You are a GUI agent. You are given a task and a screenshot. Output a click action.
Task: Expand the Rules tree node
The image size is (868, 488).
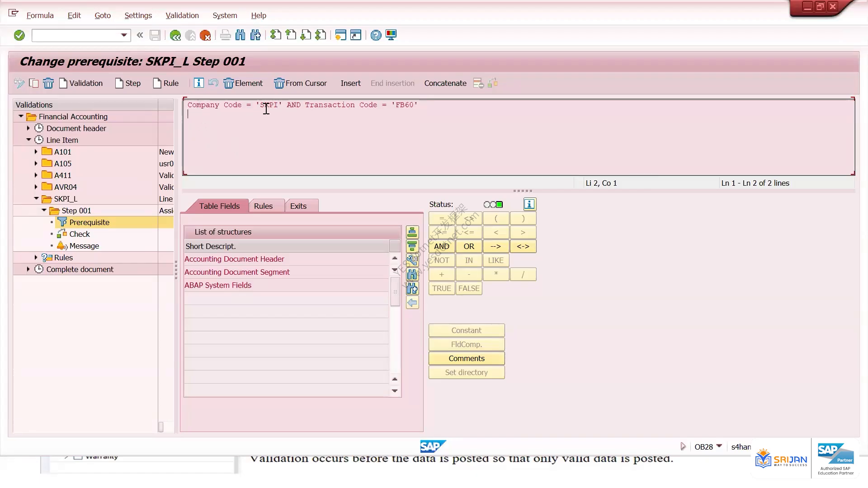pyautogui.click(x=36, y=258)
